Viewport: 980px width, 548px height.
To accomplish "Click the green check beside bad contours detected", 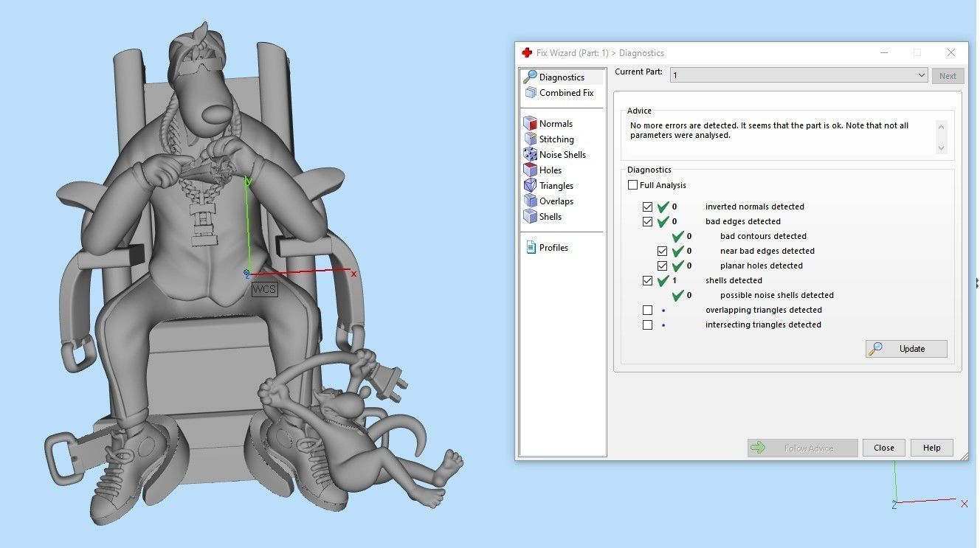I will click(x=678, y=236).
